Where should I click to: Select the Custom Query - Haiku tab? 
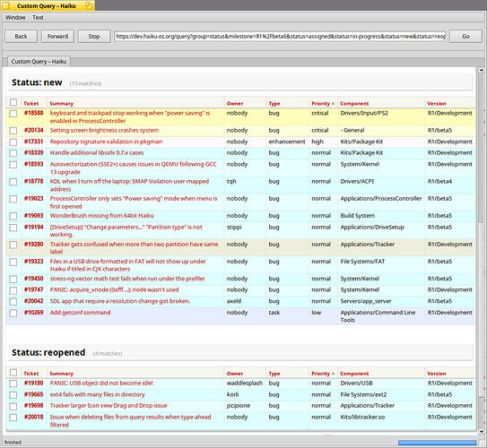pyautogui.click(x=39, y=62)
